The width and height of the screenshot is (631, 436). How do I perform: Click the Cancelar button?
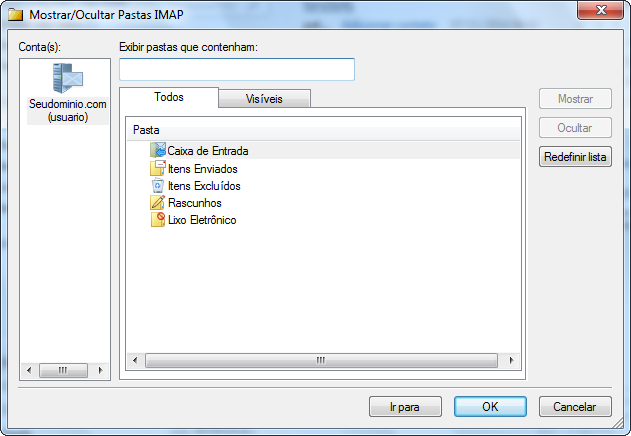point(575,407)
